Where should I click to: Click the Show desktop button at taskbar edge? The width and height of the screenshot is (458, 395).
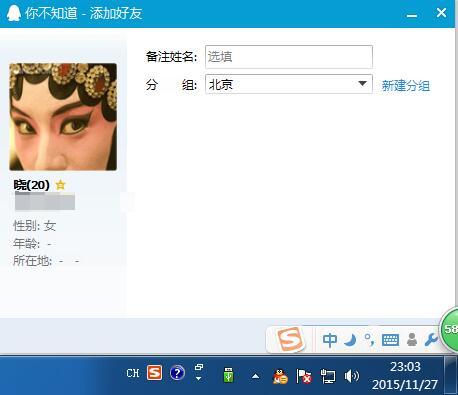click(451, 375)
